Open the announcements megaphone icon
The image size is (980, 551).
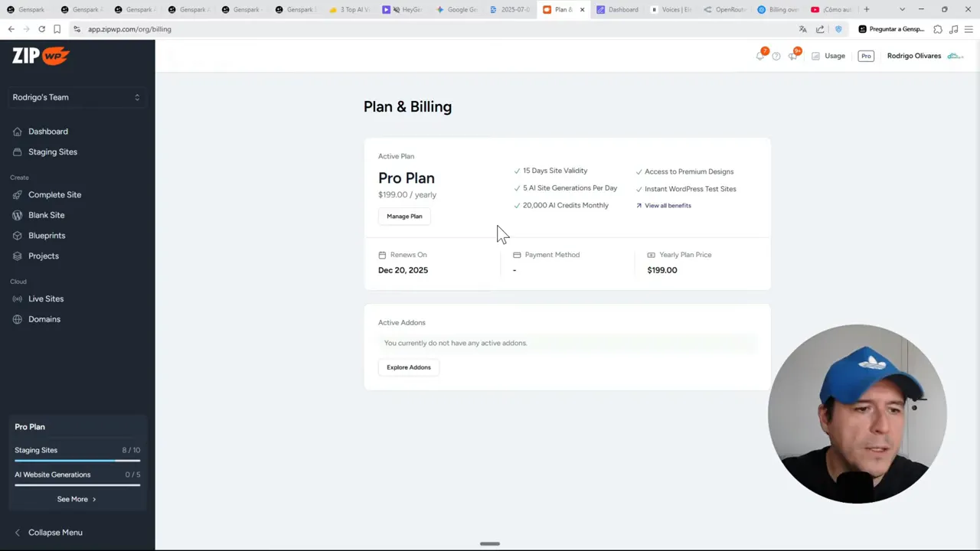pyautogui.click(x=793, y=56)
